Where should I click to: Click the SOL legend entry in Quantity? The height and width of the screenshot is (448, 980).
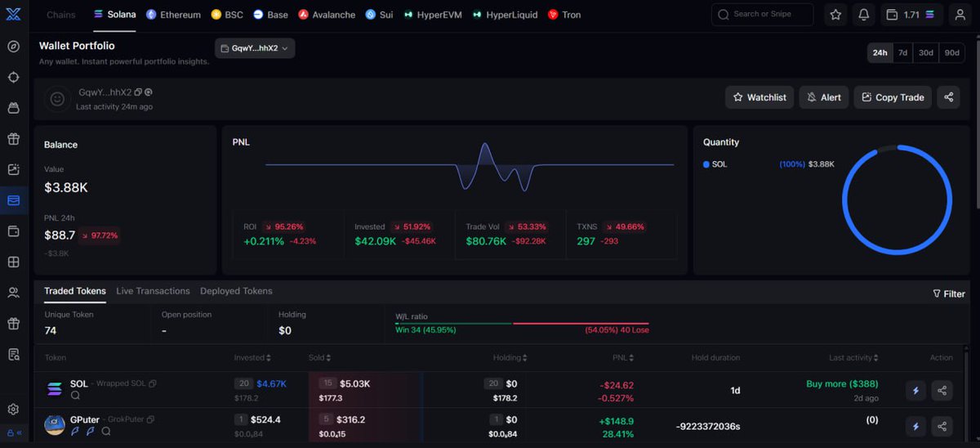(715, 164)
